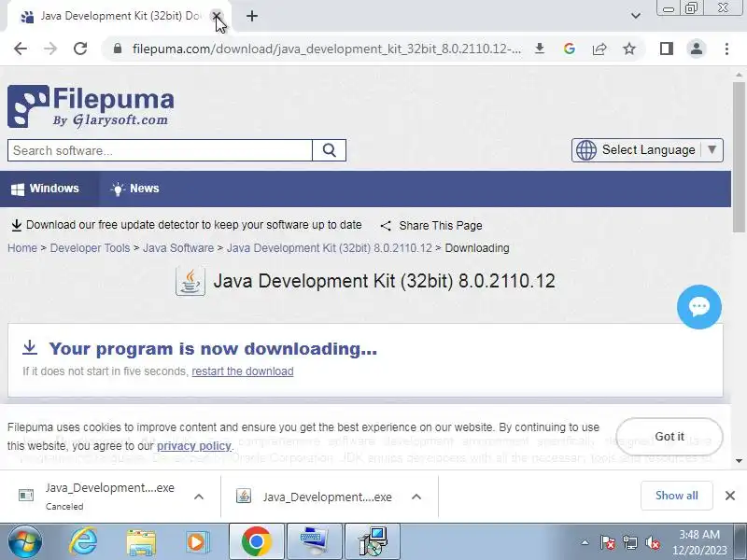Click the Google icon in address bar
Viewport: 747px width, 560px height.
pyautogui.click(x=570, y=49)
